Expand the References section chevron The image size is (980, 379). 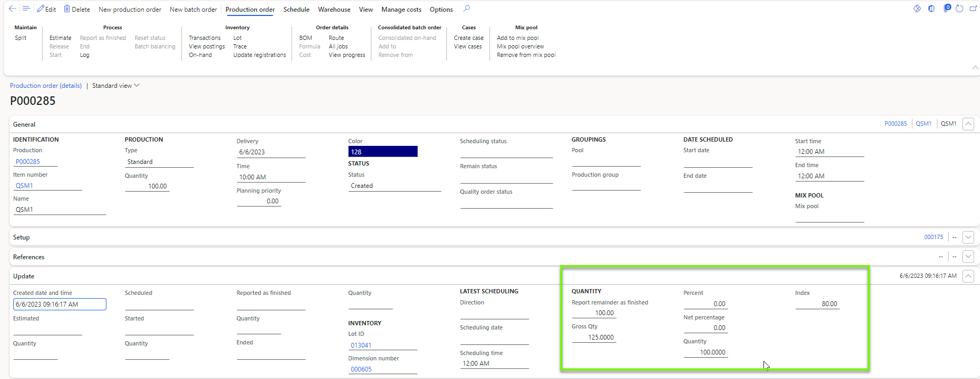(968, 257)
